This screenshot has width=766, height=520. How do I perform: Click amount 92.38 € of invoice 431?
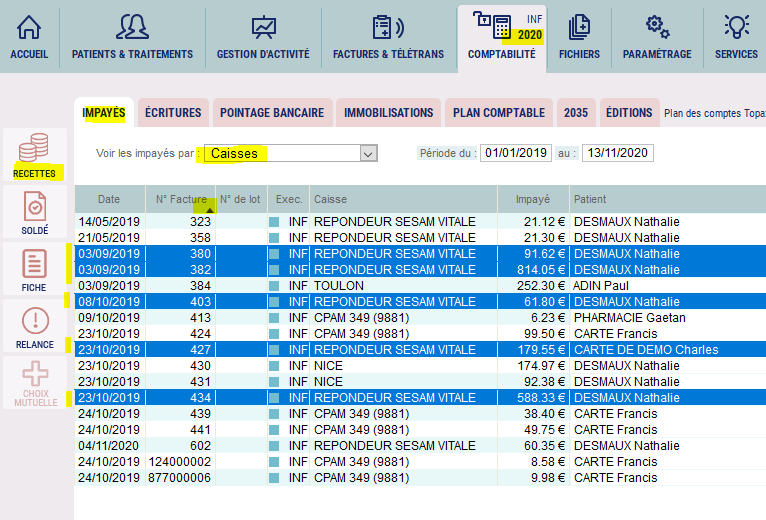tap(544, 382)
